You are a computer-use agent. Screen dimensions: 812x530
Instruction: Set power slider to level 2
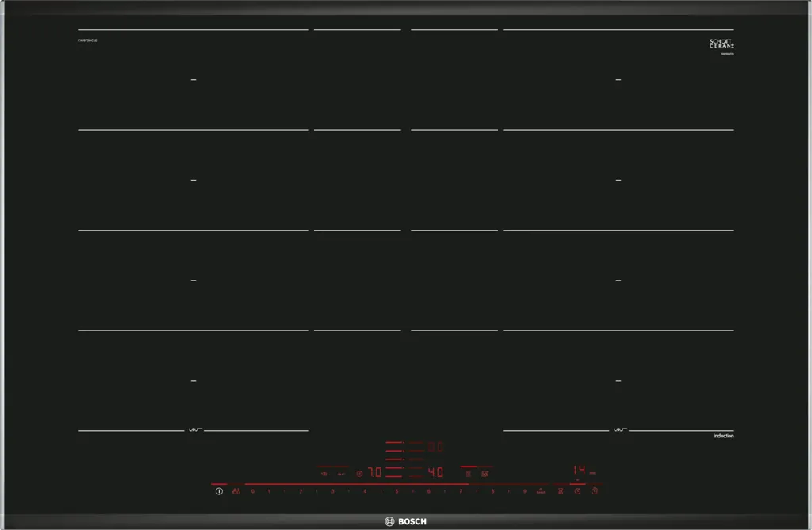click(301, 491)
